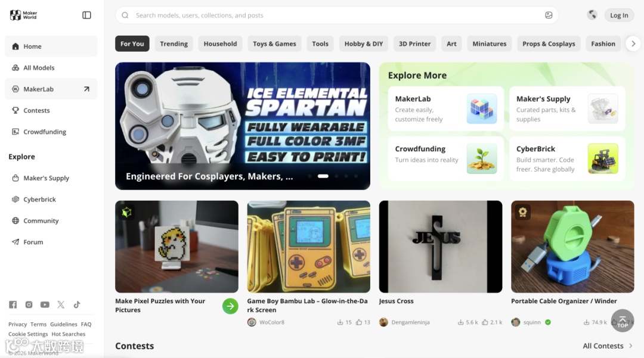
Task: Select the Household category tab
Action: coord(220,43)
